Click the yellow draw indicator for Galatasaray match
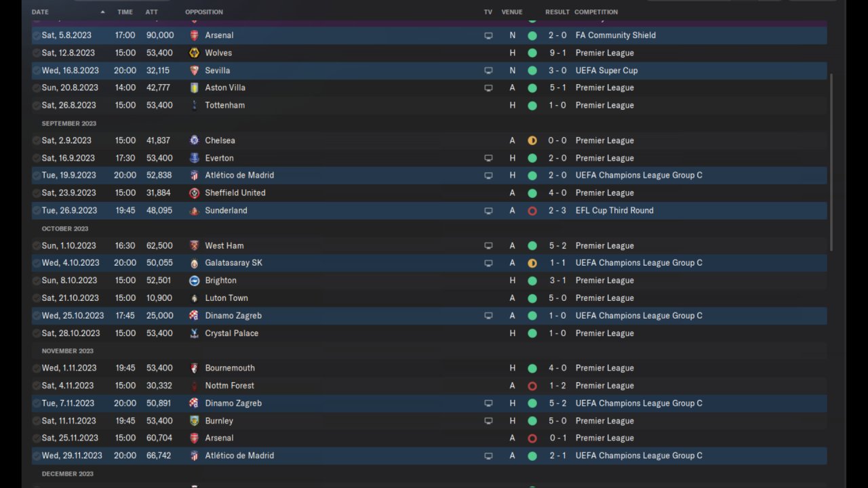Screen dimensions: 868x488 click(532, 263)
